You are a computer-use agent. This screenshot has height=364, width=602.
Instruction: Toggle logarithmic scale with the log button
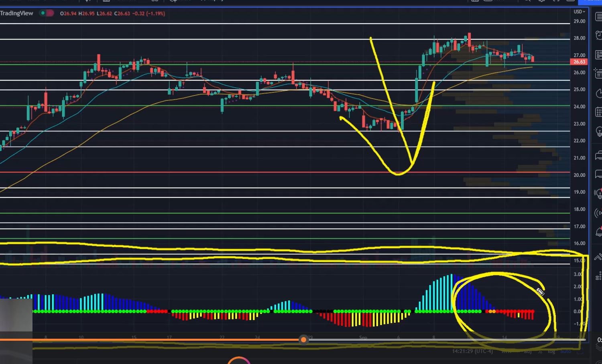pos(552,351)
